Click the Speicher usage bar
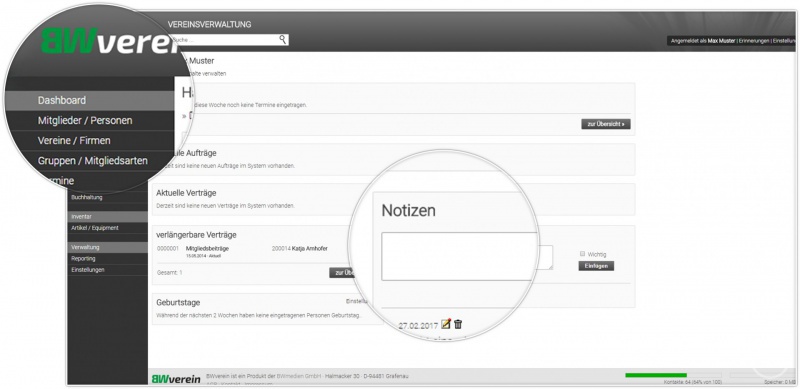The image size is (800, 389). point(762,375)
